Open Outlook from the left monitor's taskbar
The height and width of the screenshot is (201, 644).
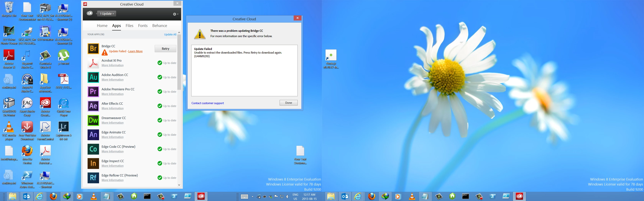[26, 197]
